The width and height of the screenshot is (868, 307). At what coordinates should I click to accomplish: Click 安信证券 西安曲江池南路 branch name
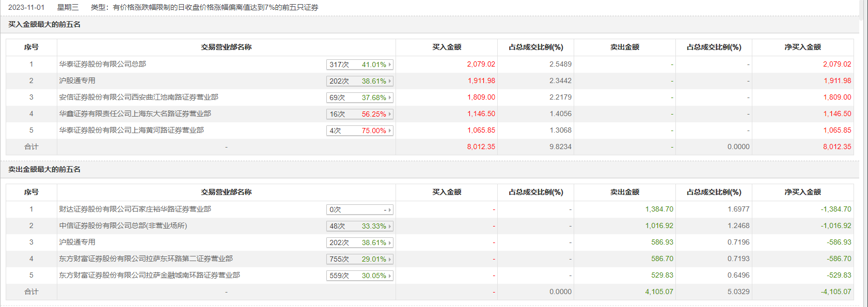coord(138,97)
